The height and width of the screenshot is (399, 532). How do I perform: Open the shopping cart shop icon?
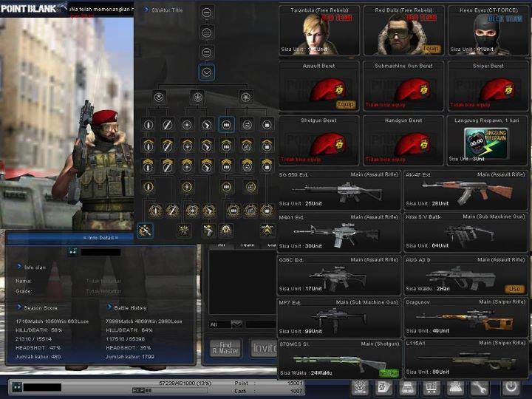[x=432, y=387]
